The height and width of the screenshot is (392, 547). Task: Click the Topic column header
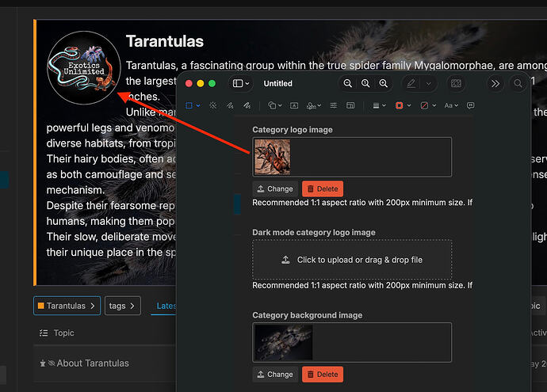64,333
